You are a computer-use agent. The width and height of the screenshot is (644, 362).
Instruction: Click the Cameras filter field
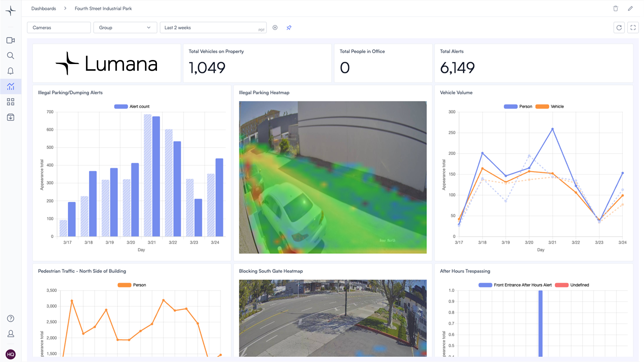[59, 27]
